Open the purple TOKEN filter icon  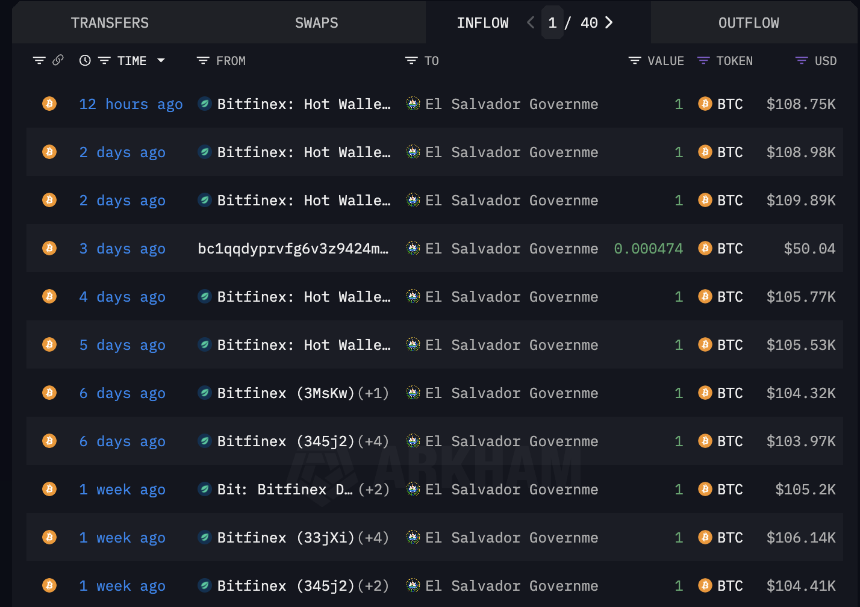(703, 60)
